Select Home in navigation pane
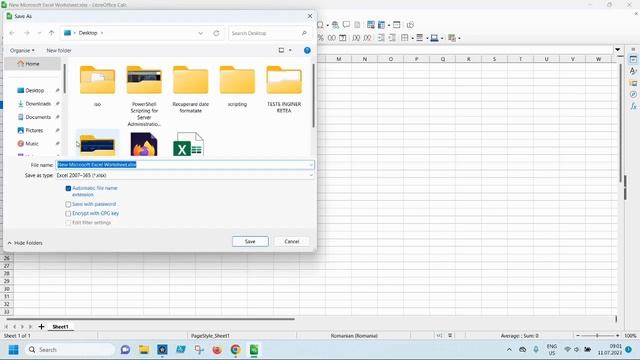The image size is (640, 360). coord(32,64)
